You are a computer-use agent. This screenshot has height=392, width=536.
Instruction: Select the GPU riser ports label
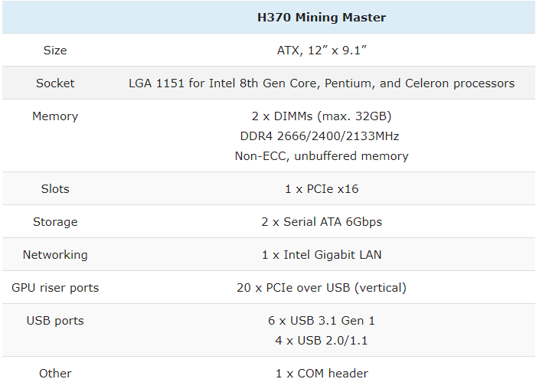point(55,287)
